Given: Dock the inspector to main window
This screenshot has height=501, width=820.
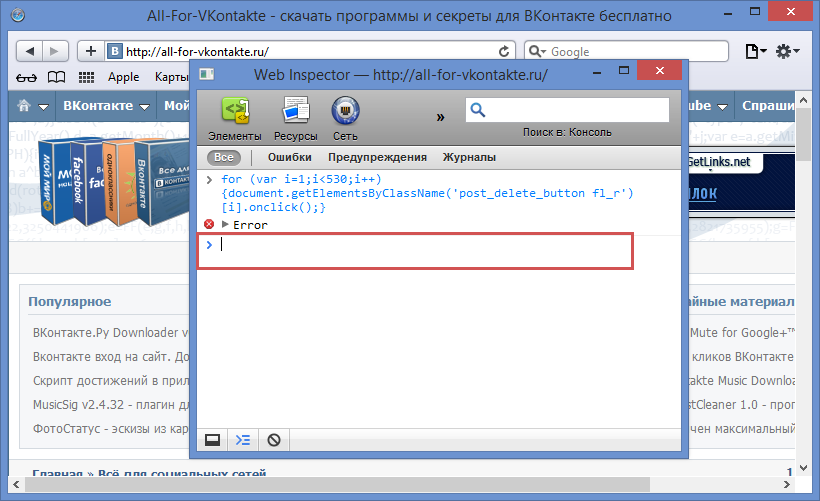Looking at the screenshot, I should (212, 440).
